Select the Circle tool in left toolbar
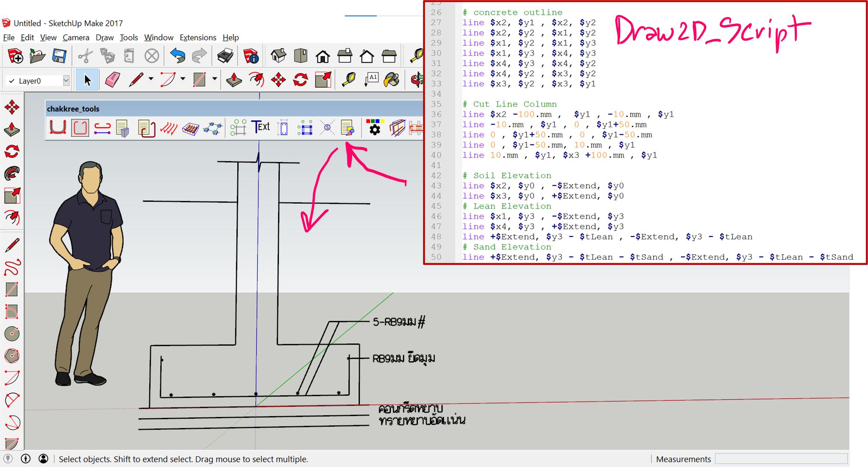The height and width of the screenshot is (467, 868). pos(12,334)
